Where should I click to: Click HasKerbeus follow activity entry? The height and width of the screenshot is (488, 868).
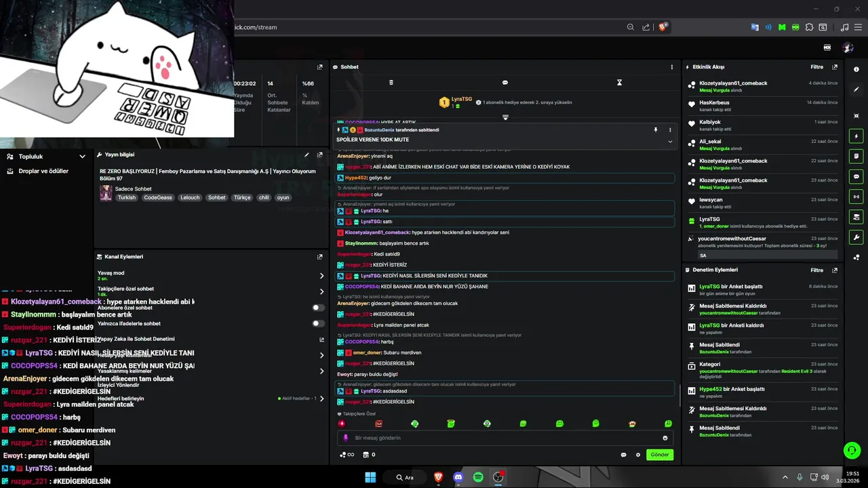(x=763, y=106)
